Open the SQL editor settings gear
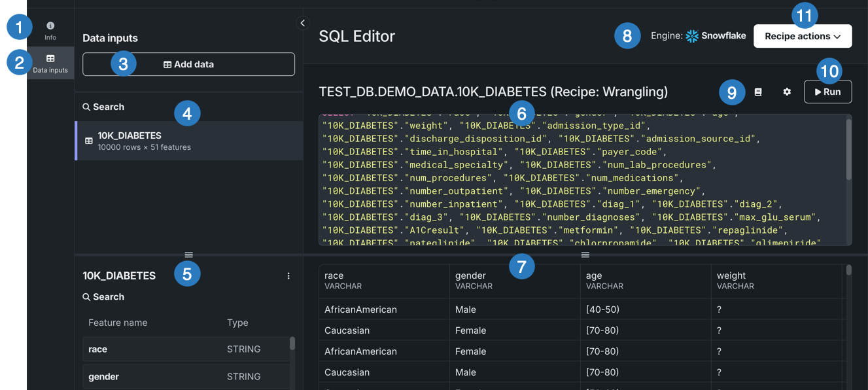The image size is (868, 390). [x=787, y=92]
